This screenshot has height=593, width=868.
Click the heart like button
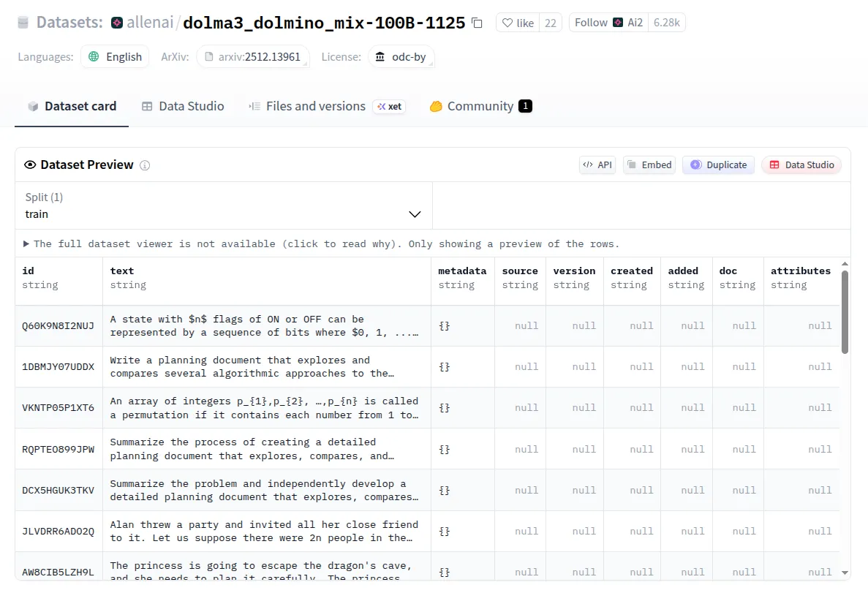click(x=518, y=23)
